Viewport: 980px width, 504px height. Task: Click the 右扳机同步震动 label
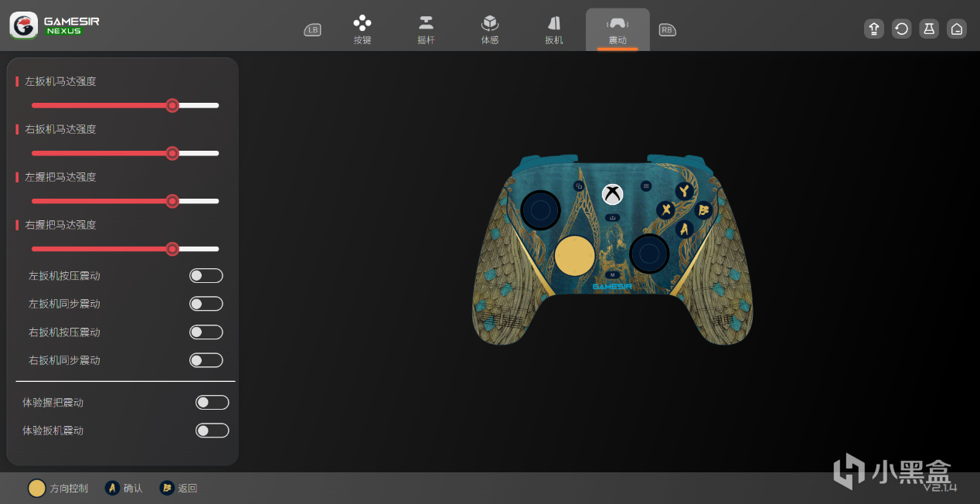pyautogui.click(x=64, y=360)
